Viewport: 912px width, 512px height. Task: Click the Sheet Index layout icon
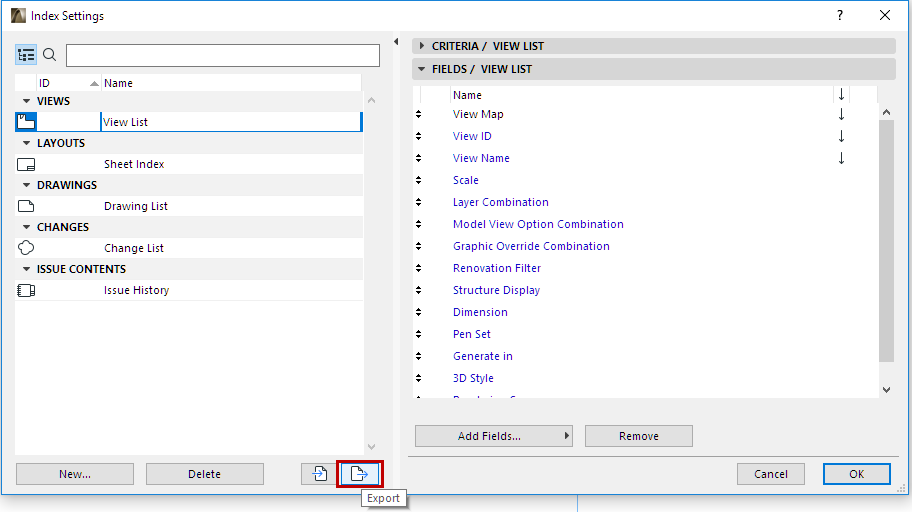tap(27, 164)
